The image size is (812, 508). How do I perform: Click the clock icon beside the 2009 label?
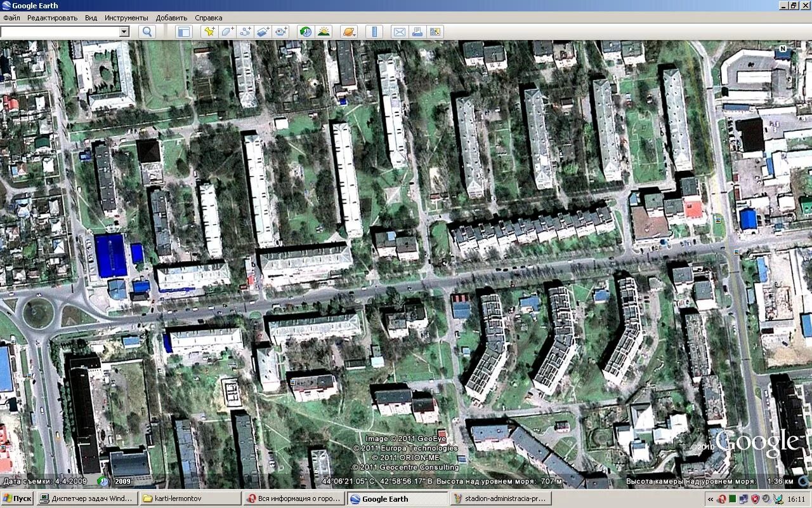(103, 481)
